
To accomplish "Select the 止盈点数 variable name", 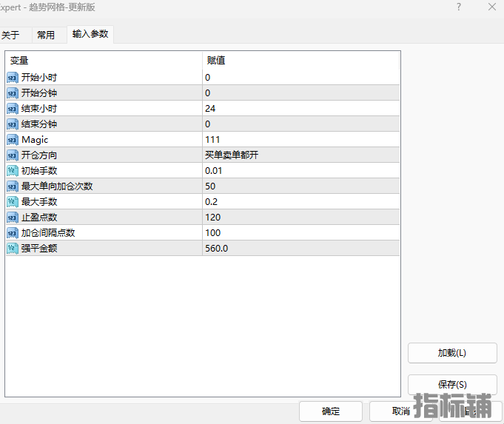I will [x=39, y=218].
